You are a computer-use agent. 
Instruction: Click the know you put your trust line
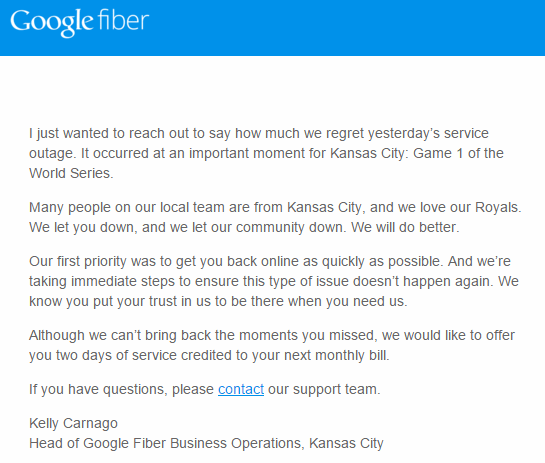pyautogui.click(x=218, y=301)
